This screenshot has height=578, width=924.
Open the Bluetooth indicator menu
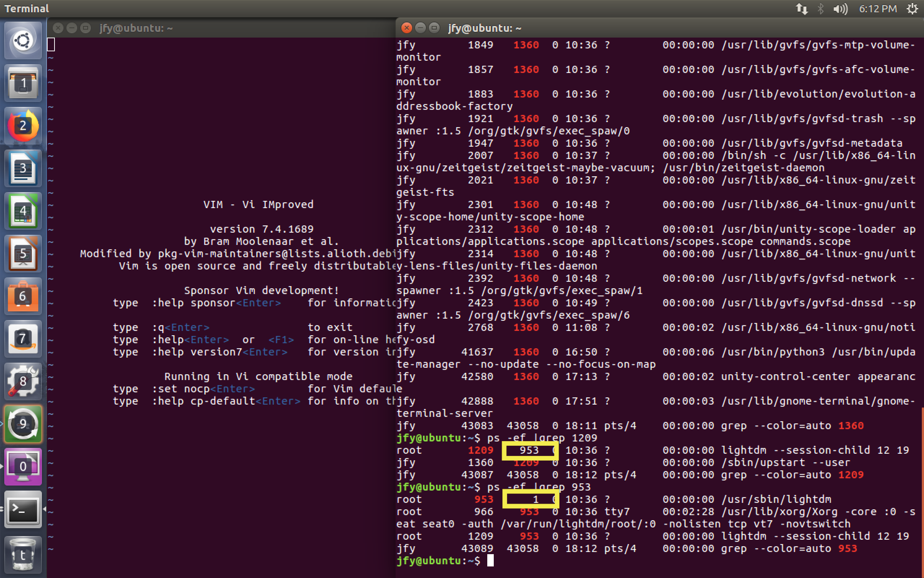(x=820, y=8)
